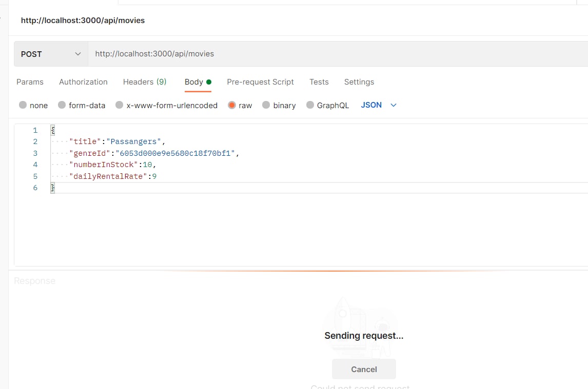This screenshot has height=389, width=588.
Task: Open the POST method dropdown
Action: tap(51, 54)
